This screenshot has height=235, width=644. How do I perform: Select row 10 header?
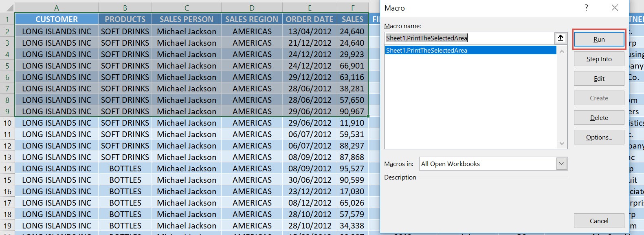(x=7, y=123)
